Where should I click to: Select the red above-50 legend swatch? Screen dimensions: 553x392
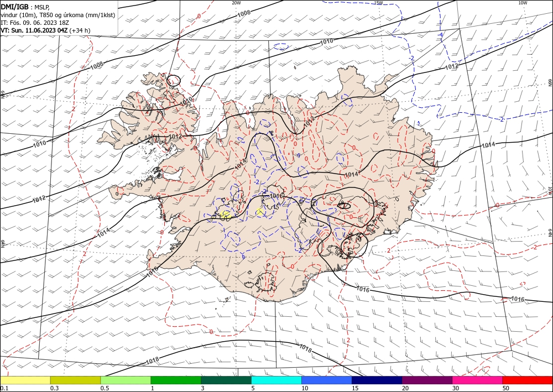528,380
